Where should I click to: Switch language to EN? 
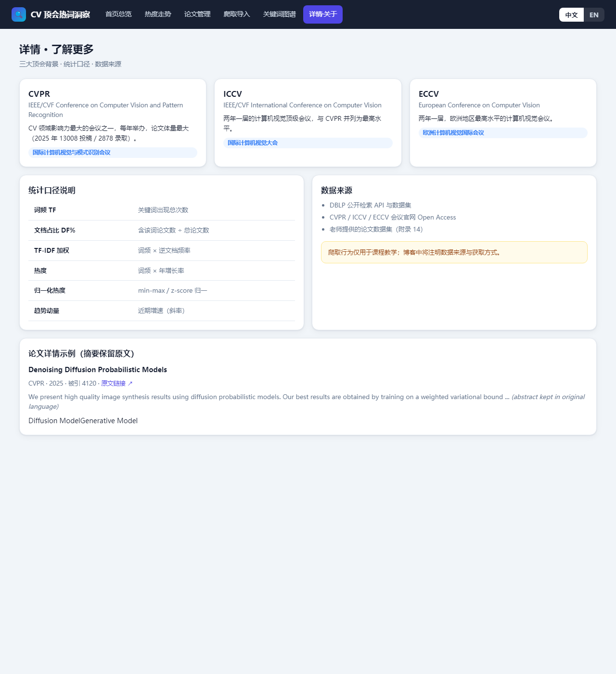click(x=594, y=14)
